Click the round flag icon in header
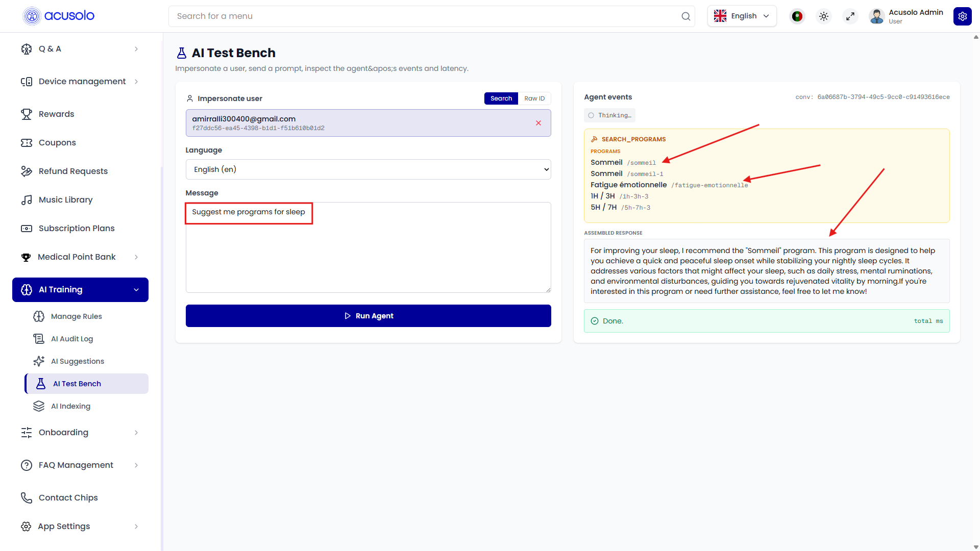 (797, 16)
